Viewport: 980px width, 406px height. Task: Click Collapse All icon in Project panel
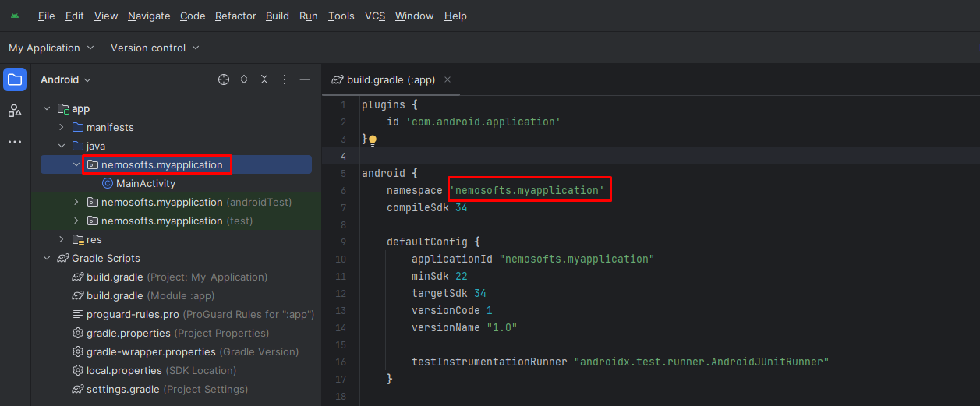click(x=264, y=79)
